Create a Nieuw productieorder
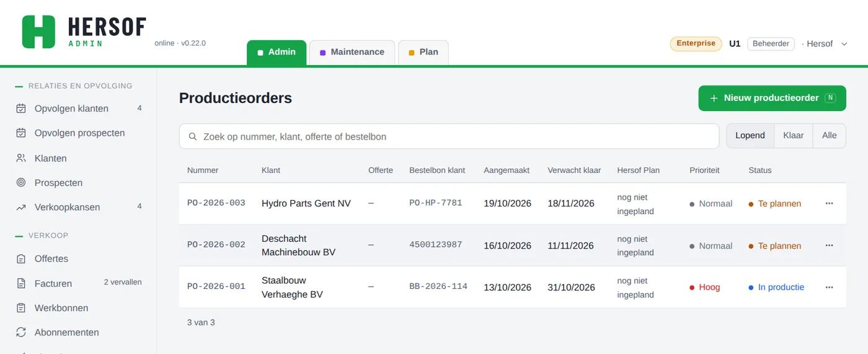Image resolution: width=868 pixels, height=354 pixels. click(x=772, y=98)
